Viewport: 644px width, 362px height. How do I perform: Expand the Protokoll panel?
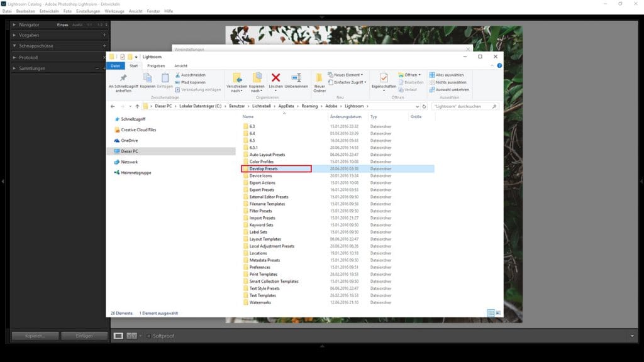(14, 58)
